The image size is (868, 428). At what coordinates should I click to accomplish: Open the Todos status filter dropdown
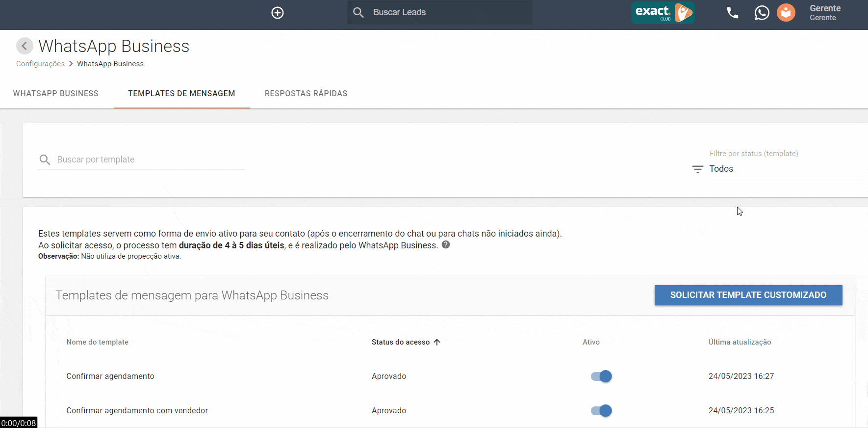pyautogui.click(x=785, y=169)
